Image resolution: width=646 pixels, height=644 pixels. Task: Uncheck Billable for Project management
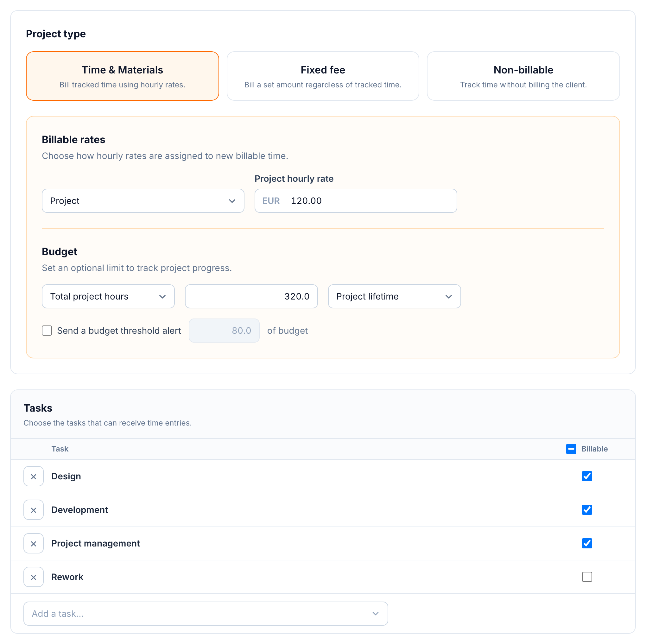587,543
